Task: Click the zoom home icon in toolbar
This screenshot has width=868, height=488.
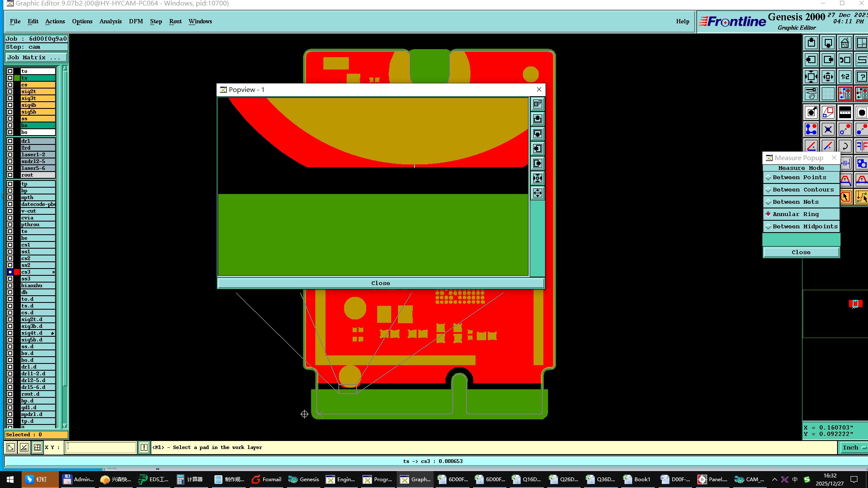Action: pos(845,43)
